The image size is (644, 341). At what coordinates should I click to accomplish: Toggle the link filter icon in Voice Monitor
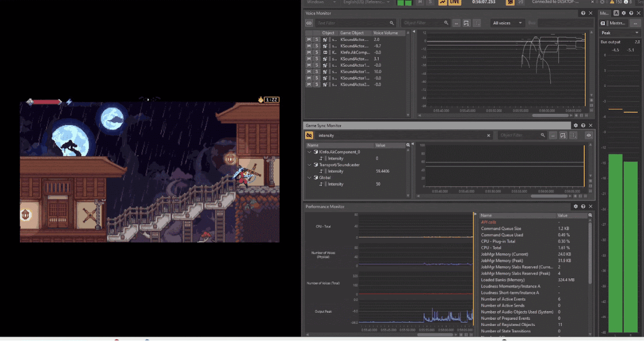[309, 23]
